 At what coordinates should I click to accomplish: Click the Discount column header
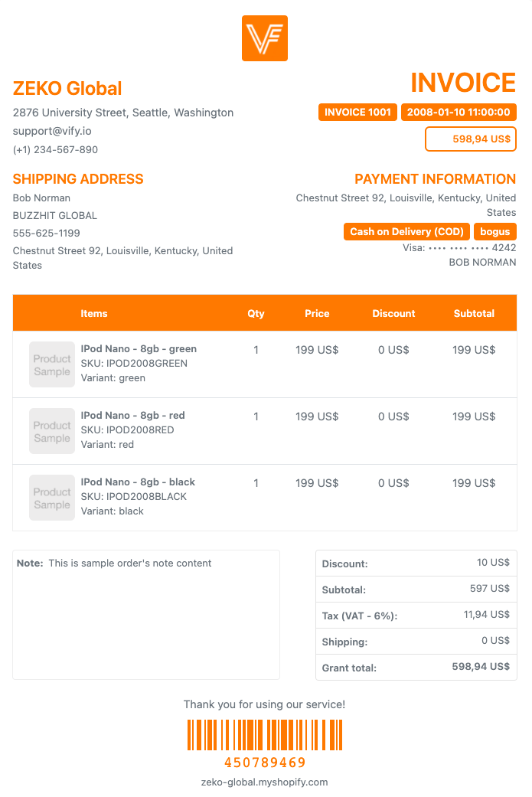[x=393, y=313]
